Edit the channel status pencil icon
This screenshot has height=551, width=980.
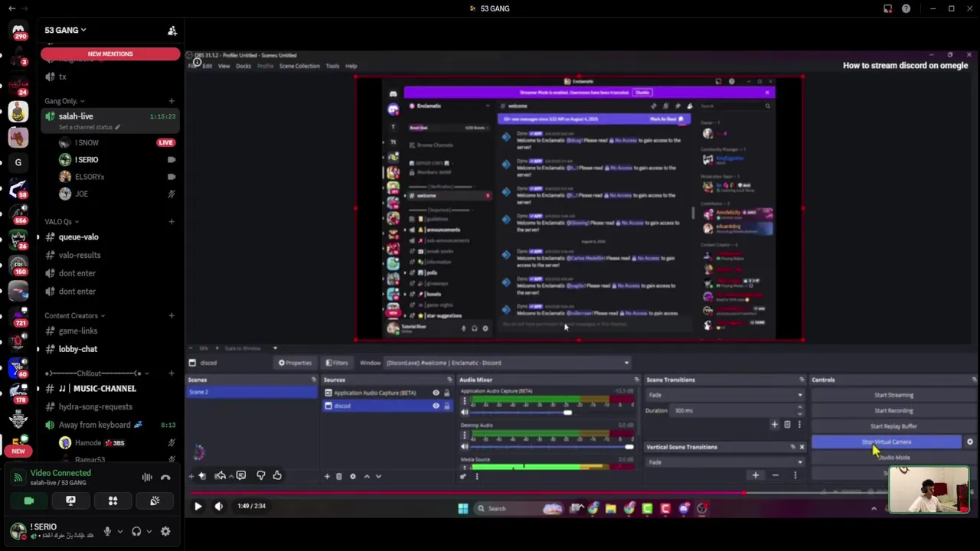[117, 127]
